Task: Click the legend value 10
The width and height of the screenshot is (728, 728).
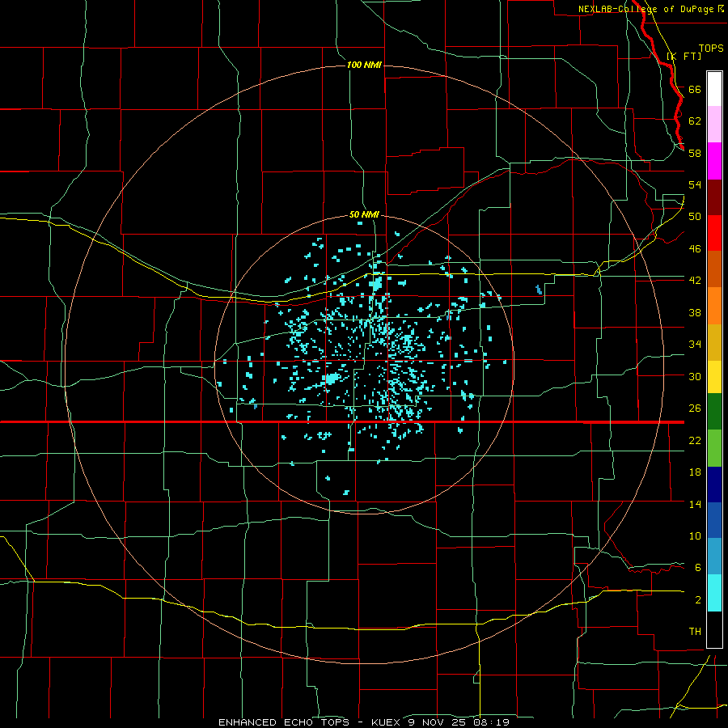Action: click(x=695, y=536)
